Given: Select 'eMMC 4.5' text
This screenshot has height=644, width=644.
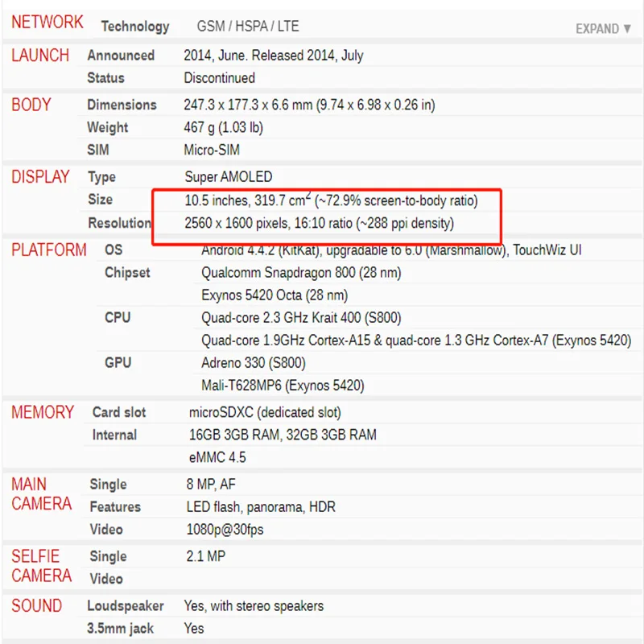Looking at the screenshot, I should [217, 457].
